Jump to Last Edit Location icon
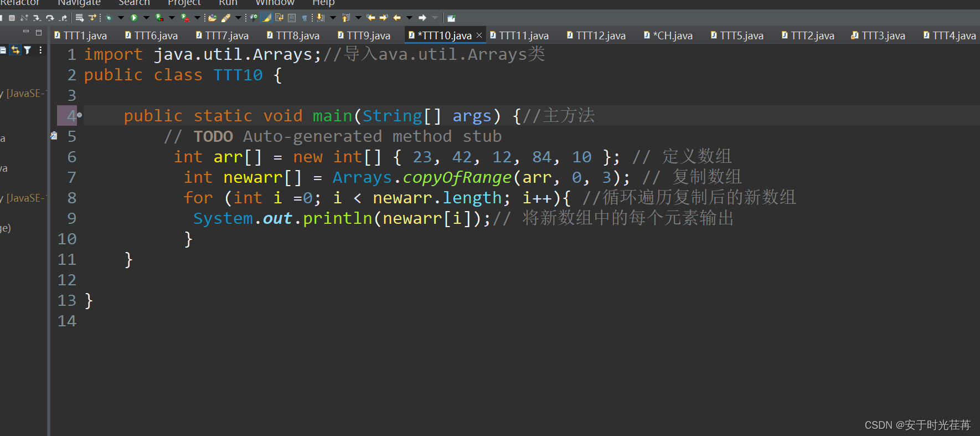The image size is (980, 436). pyautogui.click(x=371, y=18)
